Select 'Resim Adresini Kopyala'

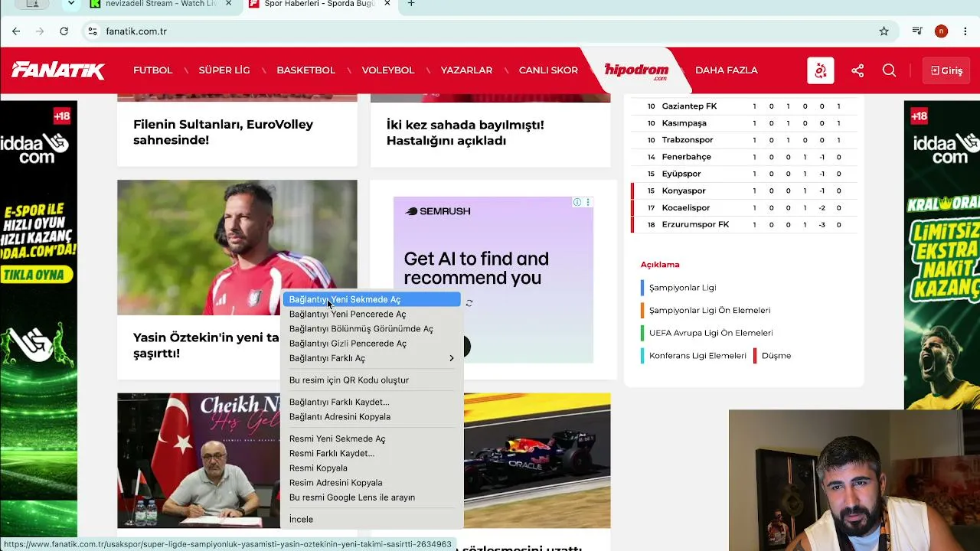tap(372, 482)
